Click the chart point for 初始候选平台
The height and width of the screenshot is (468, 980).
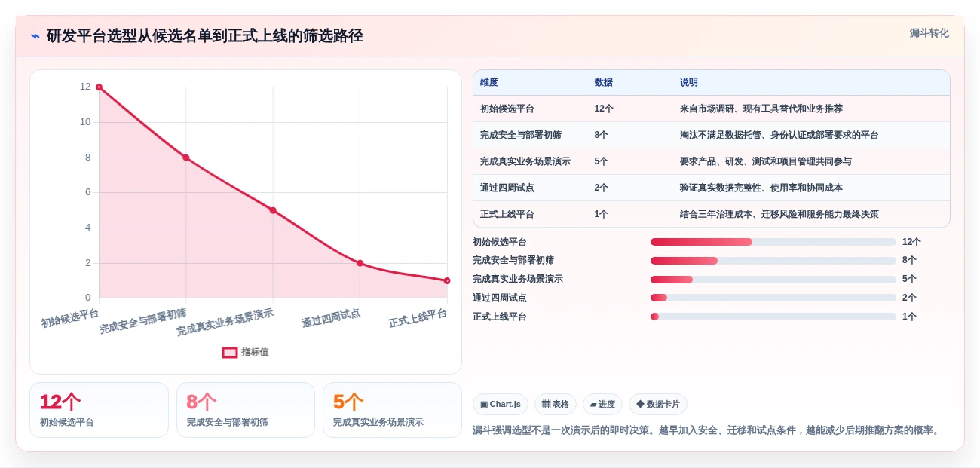[99, 87]
